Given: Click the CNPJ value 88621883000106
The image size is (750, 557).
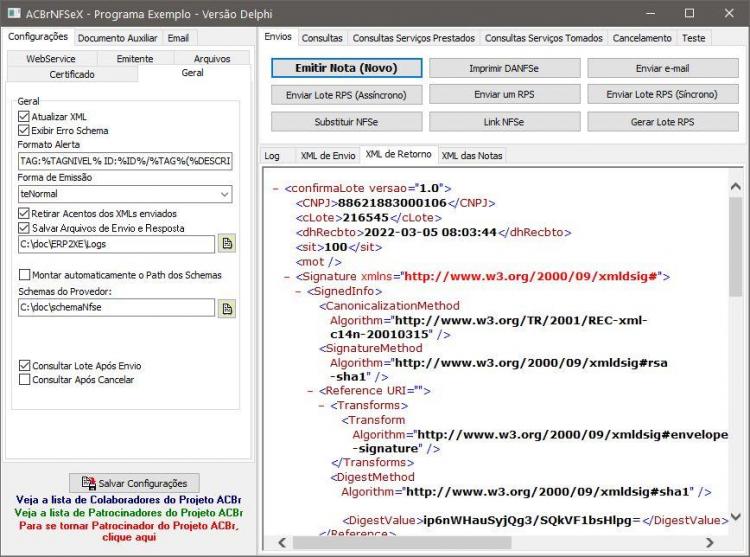Looking at the screenshot, I should click(392, 203).
